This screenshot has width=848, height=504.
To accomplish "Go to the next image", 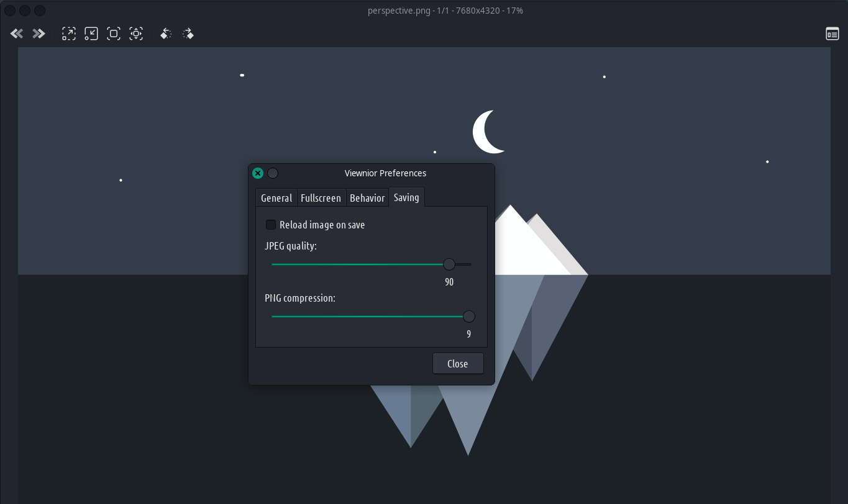I will point(39,34).
